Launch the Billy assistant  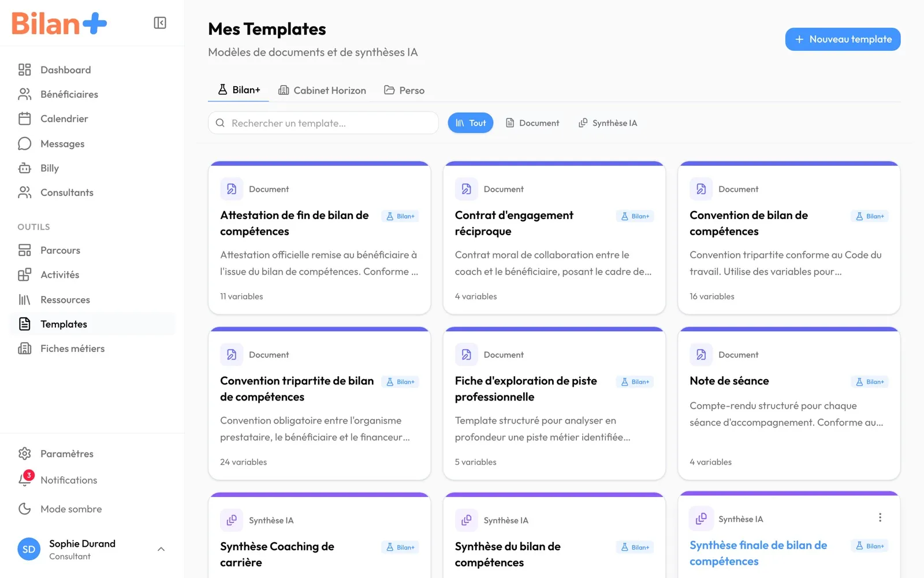(x=92, y=168)
